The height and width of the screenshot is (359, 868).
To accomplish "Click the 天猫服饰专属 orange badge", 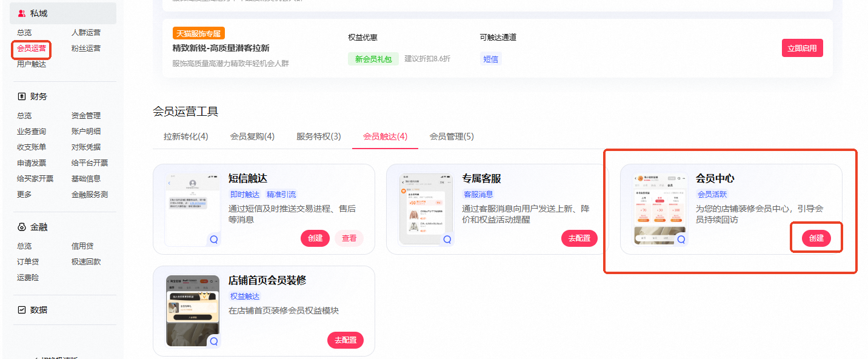I will pos(199,33).
